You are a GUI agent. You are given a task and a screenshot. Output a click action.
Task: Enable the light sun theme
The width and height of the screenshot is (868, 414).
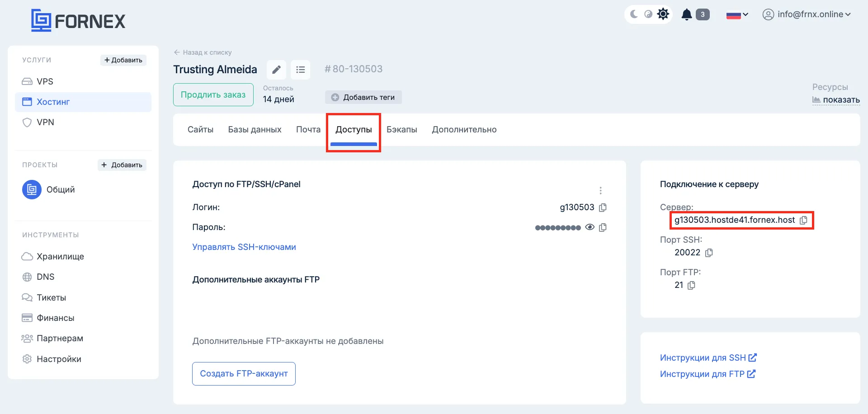point(663,14)
